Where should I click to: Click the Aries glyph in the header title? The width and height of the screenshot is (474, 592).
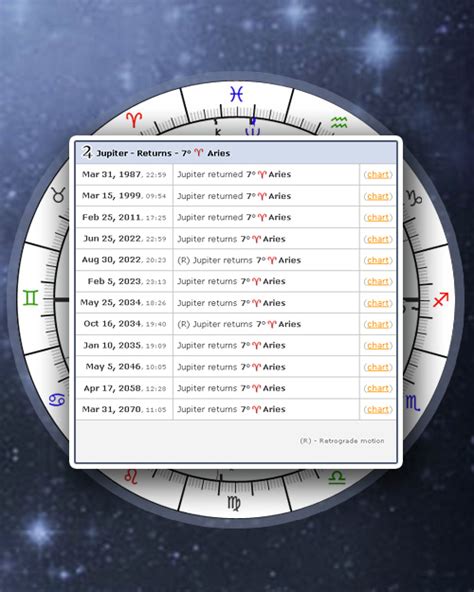pyautogui.click(x=199, y=153)
